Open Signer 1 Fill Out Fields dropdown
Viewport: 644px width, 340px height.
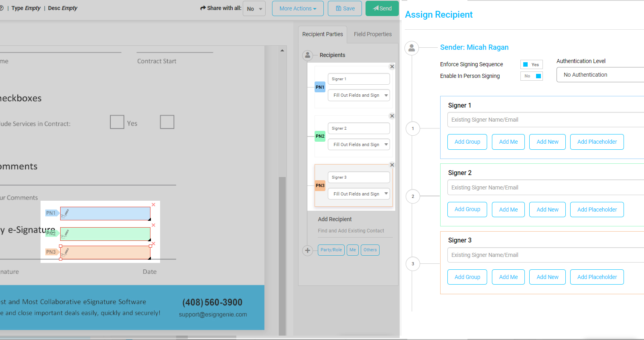359,95
